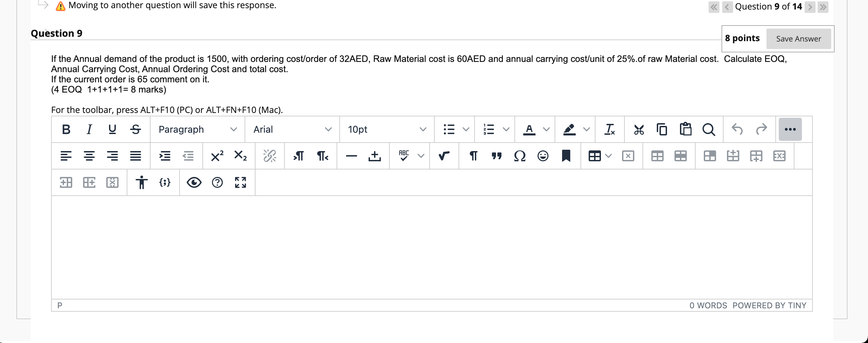Set right-to-left text direction
The height and width of the screenshot is (343, 868).
click(x=322, y=156)
